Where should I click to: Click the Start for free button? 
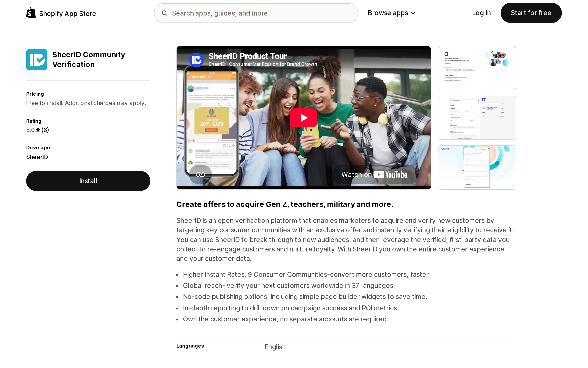pyautogui.click(x=531, y=13)
